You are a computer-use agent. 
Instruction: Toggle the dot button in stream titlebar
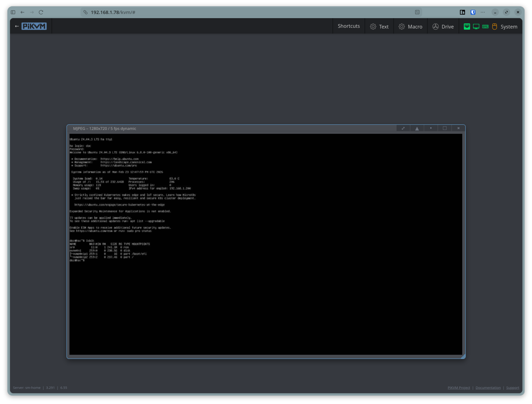click(431, 128)
